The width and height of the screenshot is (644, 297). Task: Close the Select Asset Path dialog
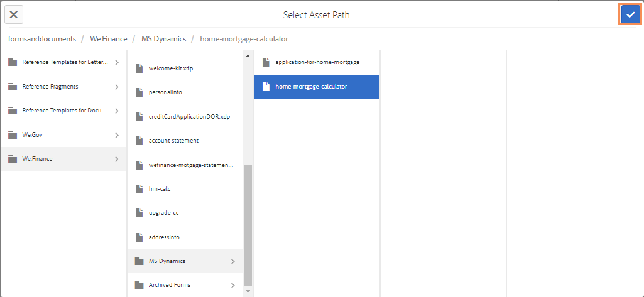[14, 14]
